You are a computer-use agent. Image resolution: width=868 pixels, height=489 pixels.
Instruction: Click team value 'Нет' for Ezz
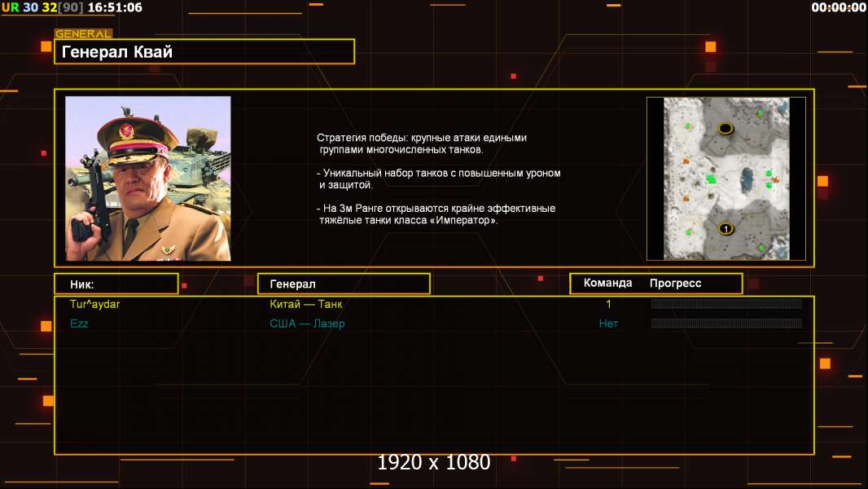pyautogui.click(x=608, y=324)
